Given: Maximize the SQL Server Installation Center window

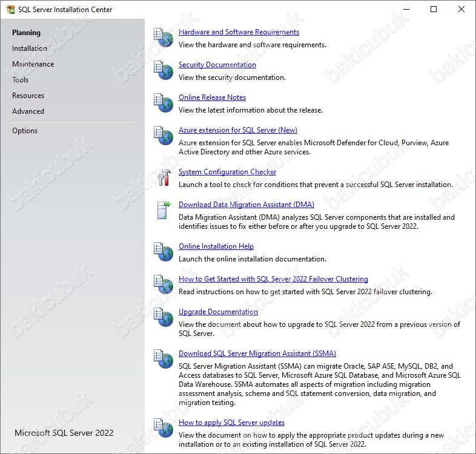Looking at the screenshot, I should click(x=434, y=10).
